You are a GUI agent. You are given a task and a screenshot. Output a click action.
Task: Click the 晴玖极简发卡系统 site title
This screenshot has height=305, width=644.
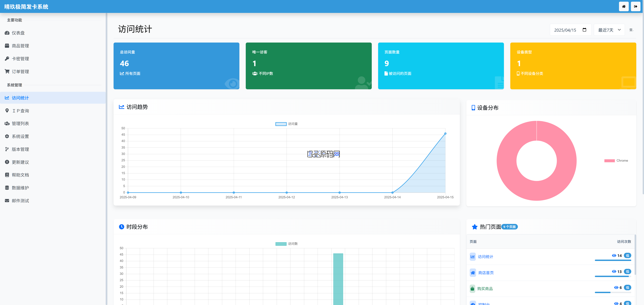pyautogui.click(x=26, y=7)
